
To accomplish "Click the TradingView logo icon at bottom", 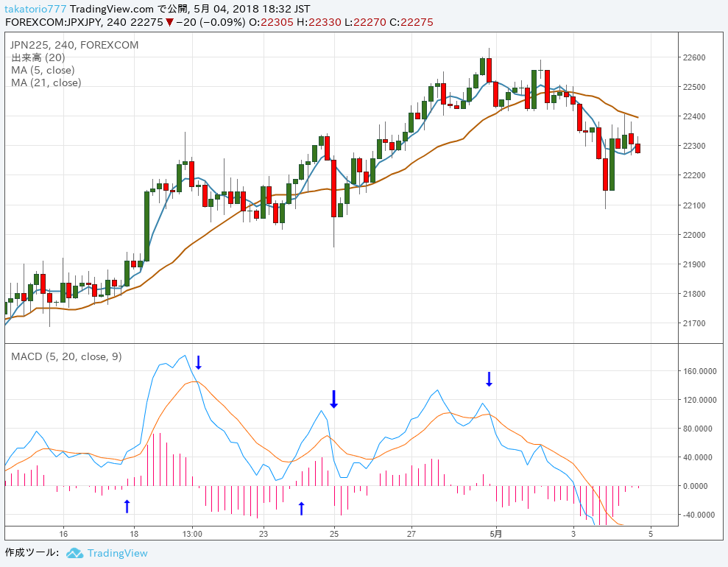I will tap(74, 553).
